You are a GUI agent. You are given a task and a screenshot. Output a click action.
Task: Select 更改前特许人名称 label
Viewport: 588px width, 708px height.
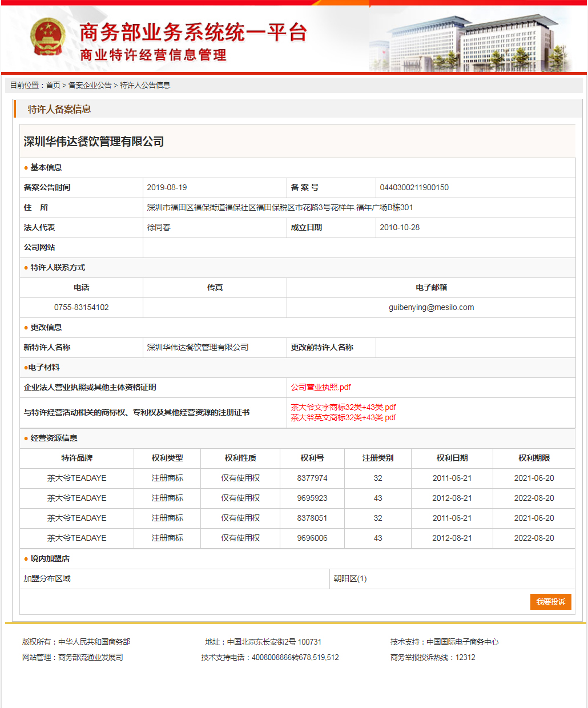322,347
